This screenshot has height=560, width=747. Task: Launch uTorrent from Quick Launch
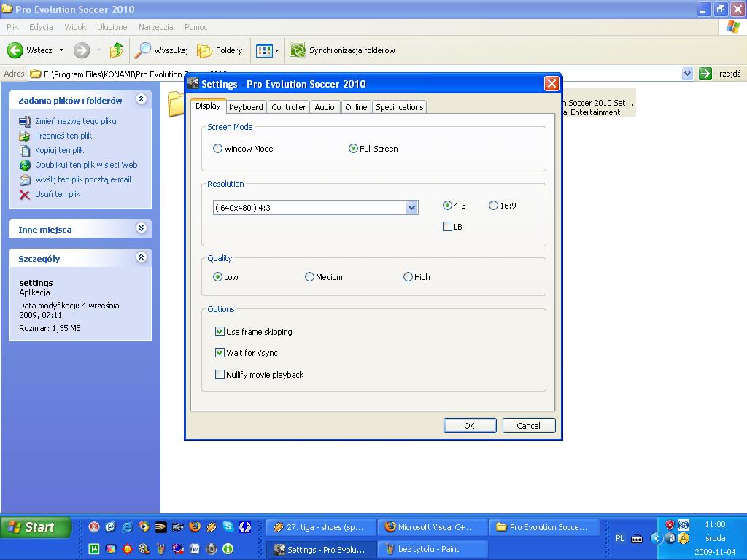pos(94,549)
